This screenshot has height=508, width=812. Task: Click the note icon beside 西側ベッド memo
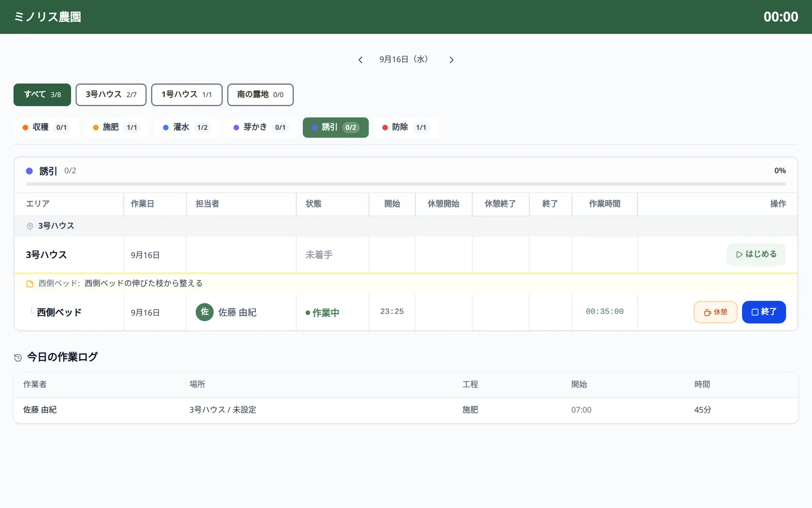click(x=30, y=284)
